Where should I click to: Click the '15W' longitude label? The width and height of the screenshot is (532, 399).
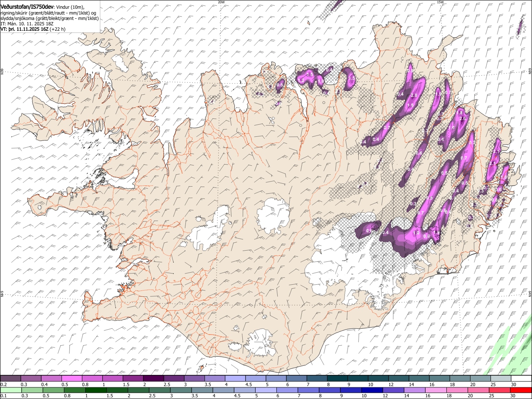[440, 2]
